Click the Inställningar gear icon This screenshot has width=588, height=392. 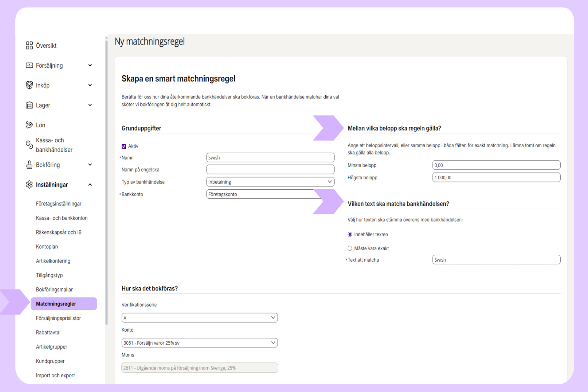point(29,184)
